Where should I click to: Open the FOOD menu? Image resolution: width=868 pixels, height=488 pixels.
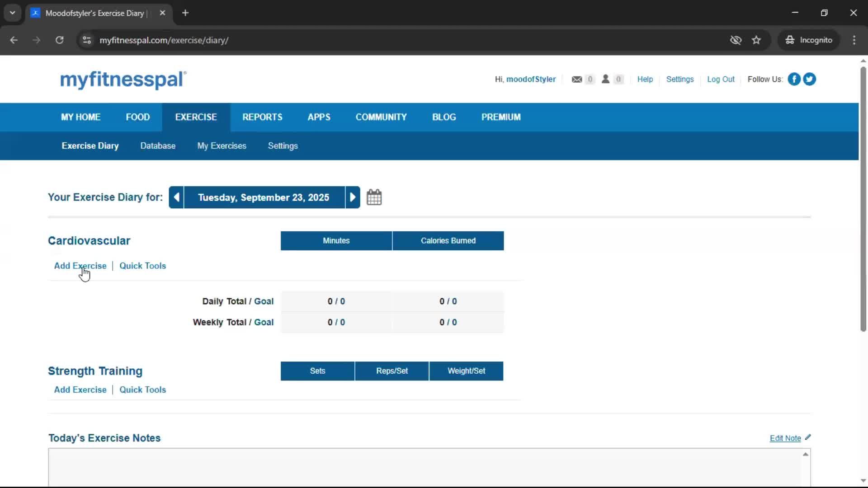pyautogui.click(x=138, y=117)
